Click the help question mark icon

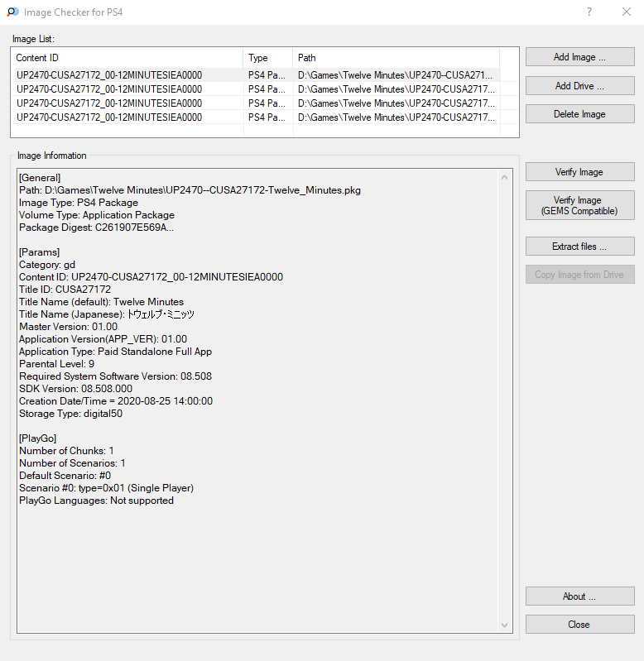tap(589, 12)
